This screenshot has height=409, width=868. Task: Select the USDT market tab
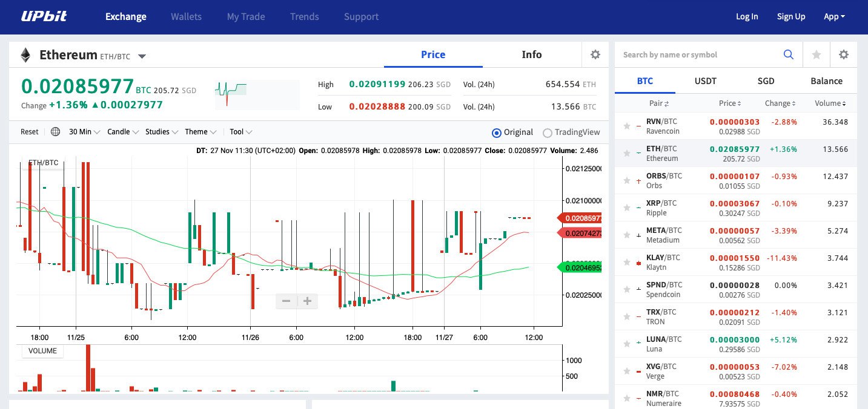(x=706, y=80)
